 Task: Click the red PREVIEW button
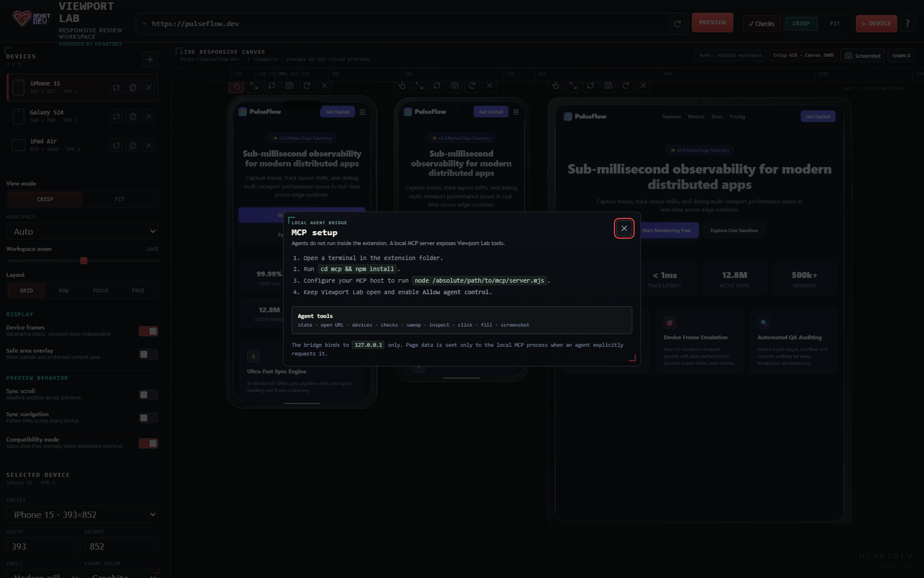click(713, 23)
